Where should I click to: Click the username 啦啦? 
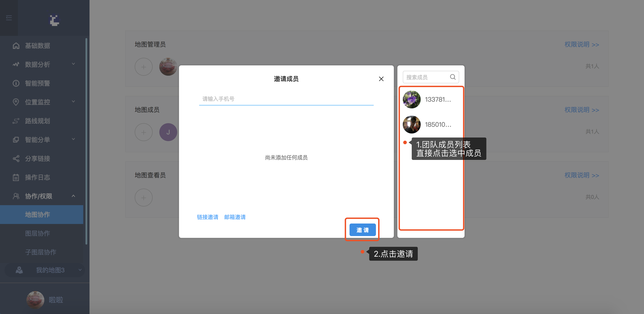coord(56,300)
